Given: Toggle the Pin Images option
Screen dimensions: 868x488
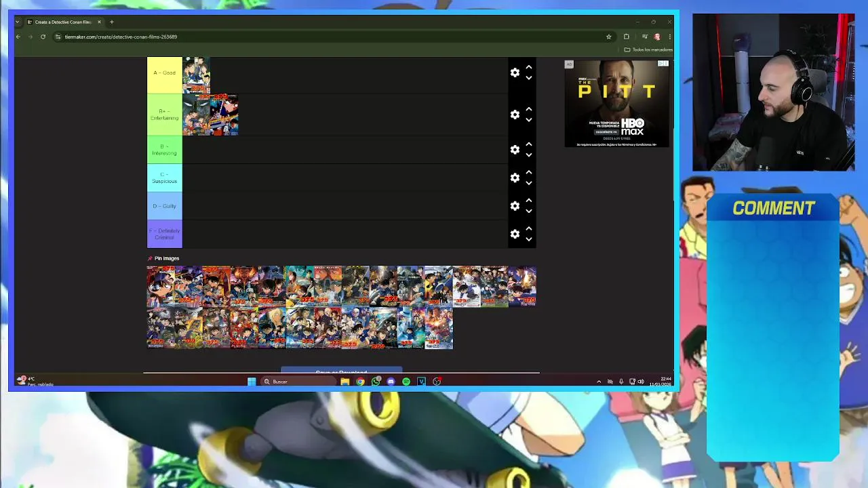Looking at the screenshot, I should coord(163,258).
